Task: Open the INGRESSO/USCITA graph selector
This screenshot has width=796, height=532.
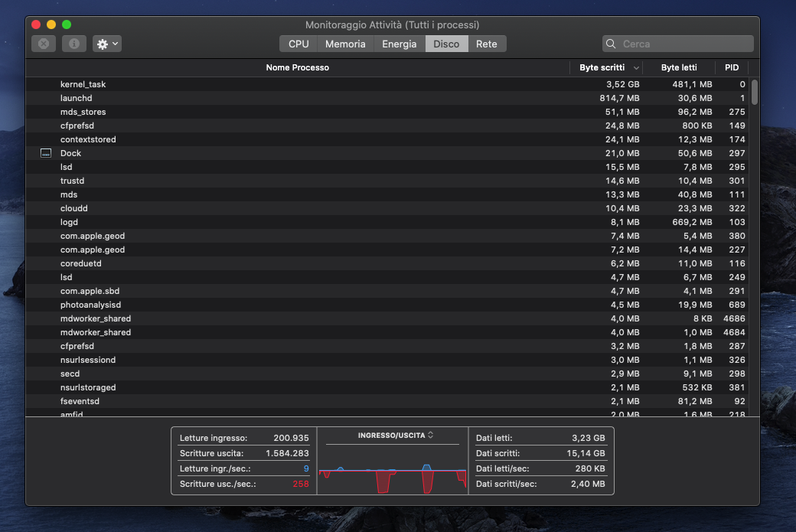Action: tap(396, 435)
